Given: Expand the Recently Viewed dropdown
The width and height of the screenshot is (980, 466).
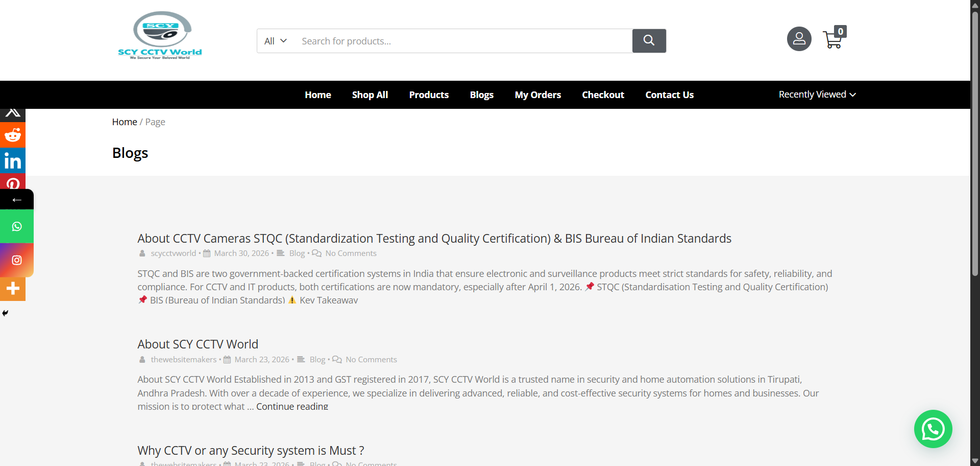Looking at the screenshot, I should 817,95.
